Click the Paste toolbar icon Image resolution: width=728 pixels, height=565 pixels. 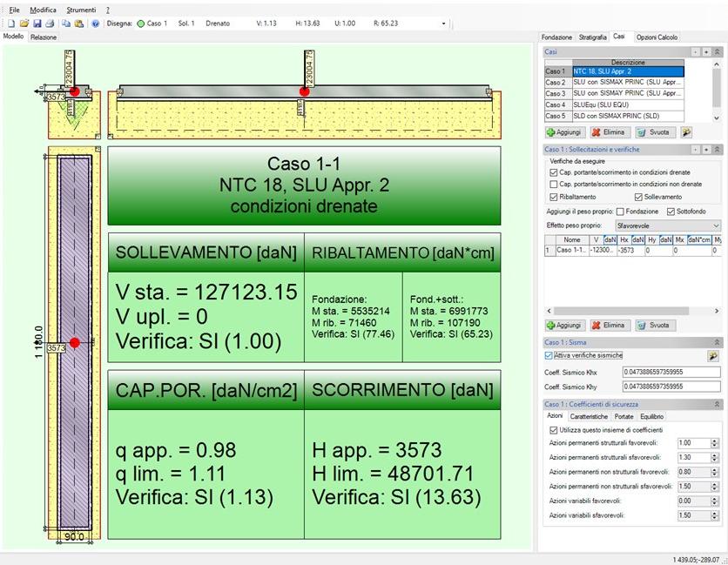79,24
